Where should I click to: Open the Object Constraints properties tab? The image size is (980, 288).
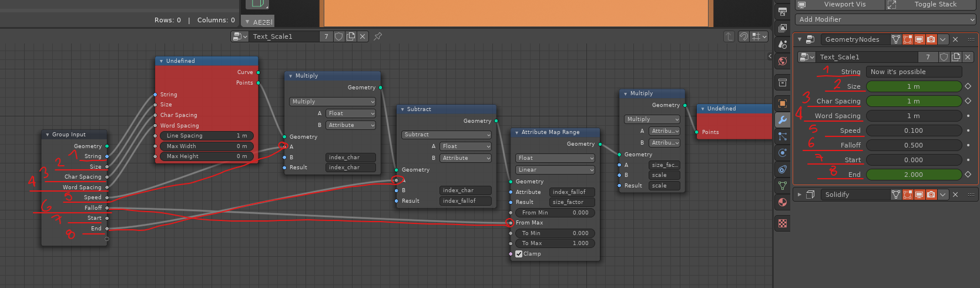tap(783, 169)
